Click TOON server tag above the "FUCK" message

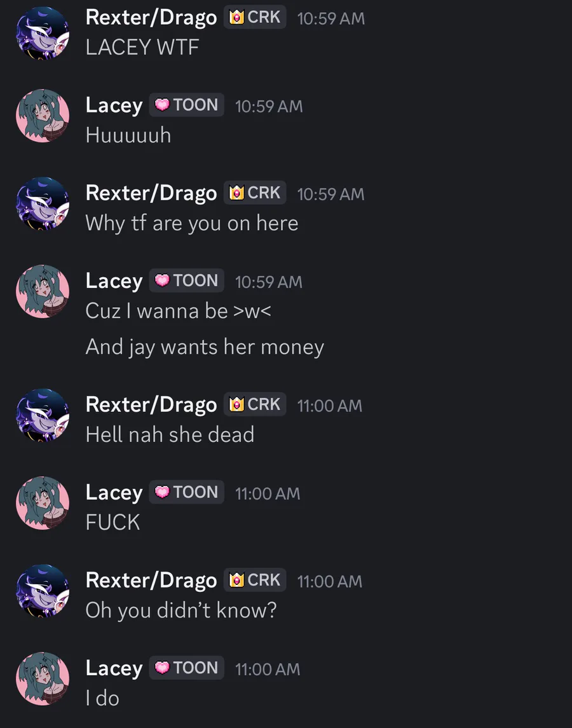pyautogui.click(x=187, y=492)
